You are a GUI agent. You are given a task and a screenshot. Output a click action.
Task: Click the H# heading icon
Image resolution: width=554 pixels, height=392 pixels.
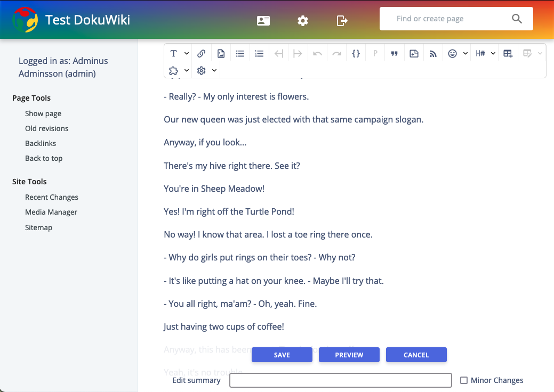tap(480, 53)
